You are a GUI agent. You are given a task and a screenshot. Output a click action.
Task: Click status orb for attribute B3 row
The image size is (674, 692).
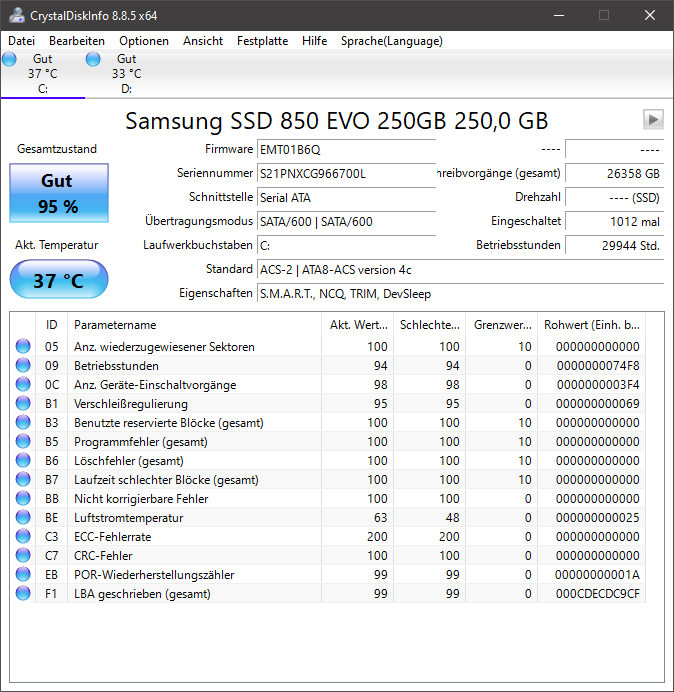pos(23,422)
